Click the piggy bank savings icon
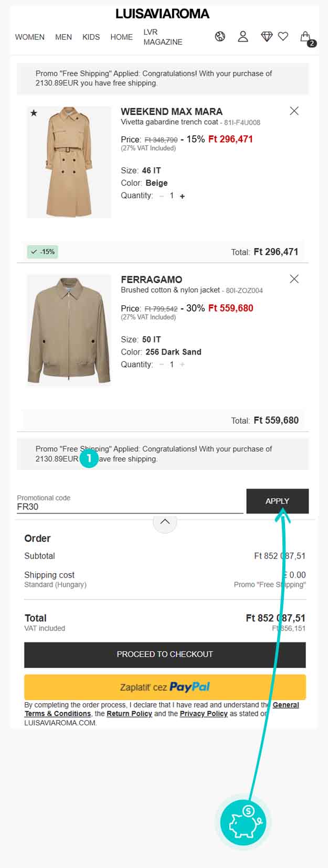 243,822
